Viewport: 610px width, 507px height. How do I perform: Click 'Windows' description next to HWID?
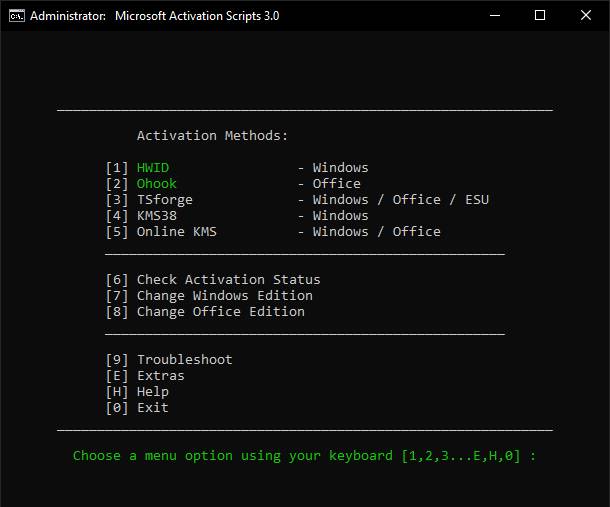pos(341,168)
